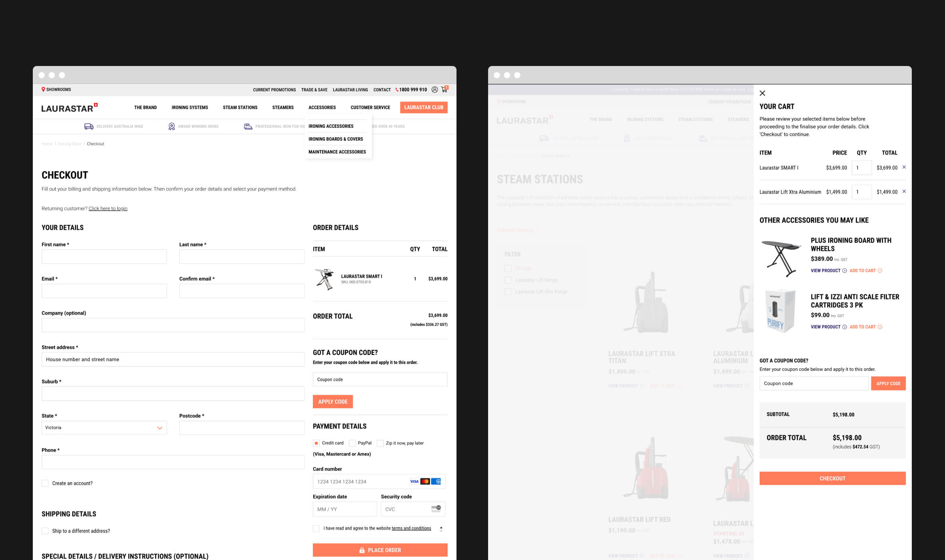Screen dimensions: 945x560
Task: Close the Your Cart side panel
Action: pyautogui.click(x=762, y=93)
